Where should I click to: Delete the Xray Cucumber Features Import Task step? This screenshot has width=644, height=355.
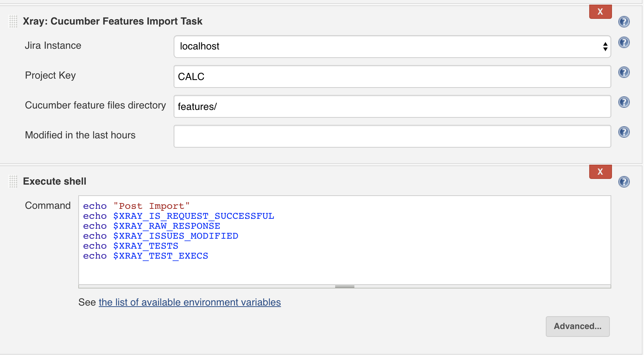tap(600, 12)
